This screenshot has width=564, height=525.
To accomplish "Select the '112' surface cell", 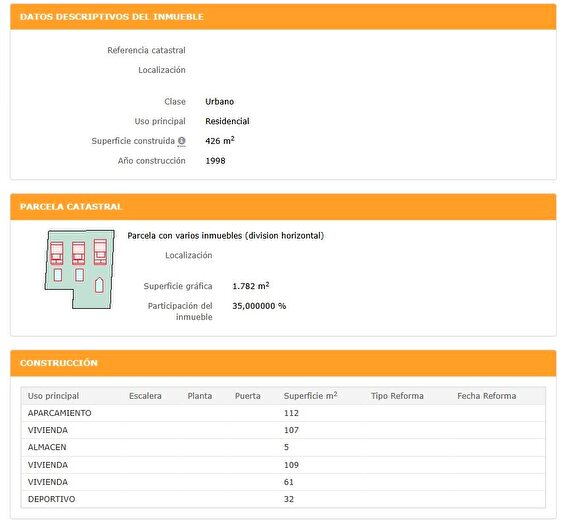I will pyautogui.click(x=291, y=413).
